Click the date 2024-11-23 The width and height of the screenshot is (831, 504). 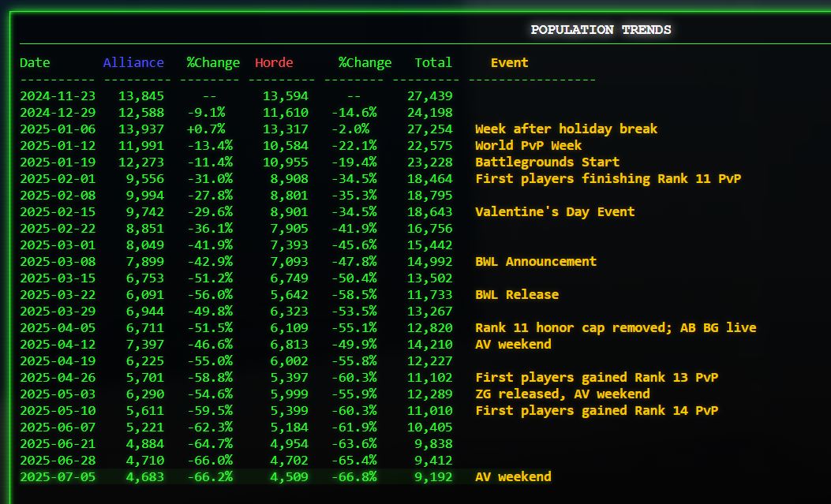(58, 95)
